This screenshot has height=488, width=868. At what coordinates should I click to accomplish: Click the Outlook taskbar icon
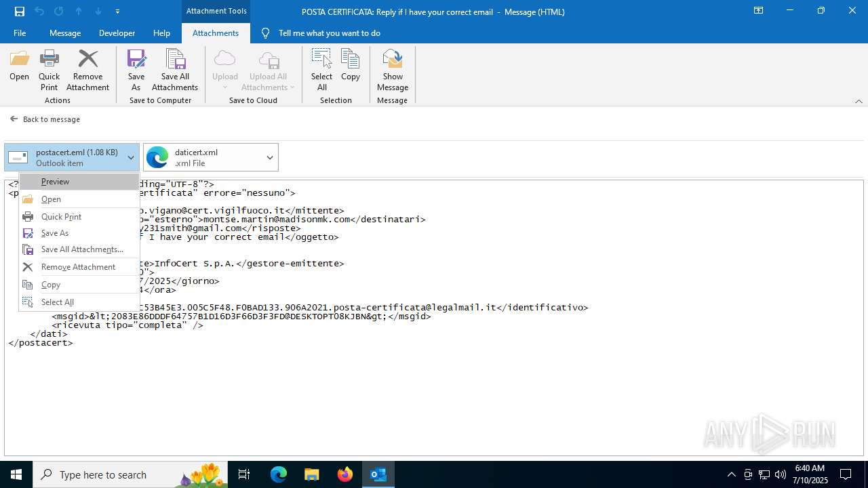click(378, 474)
